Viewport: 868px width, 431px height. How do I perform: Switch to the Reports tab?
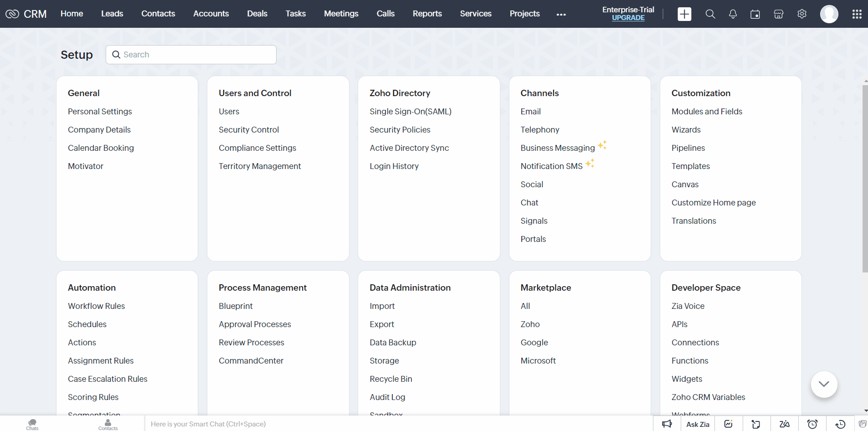[x=427, y=14]
